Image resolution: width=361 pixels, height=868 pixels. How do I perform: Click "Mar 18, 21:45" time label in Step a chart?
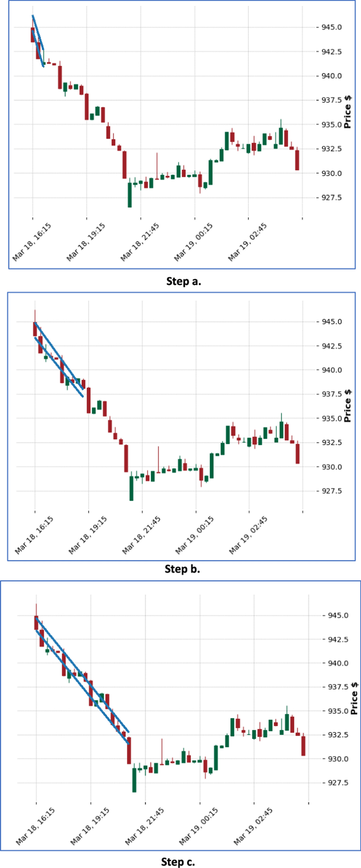click(x=140, y=242)
